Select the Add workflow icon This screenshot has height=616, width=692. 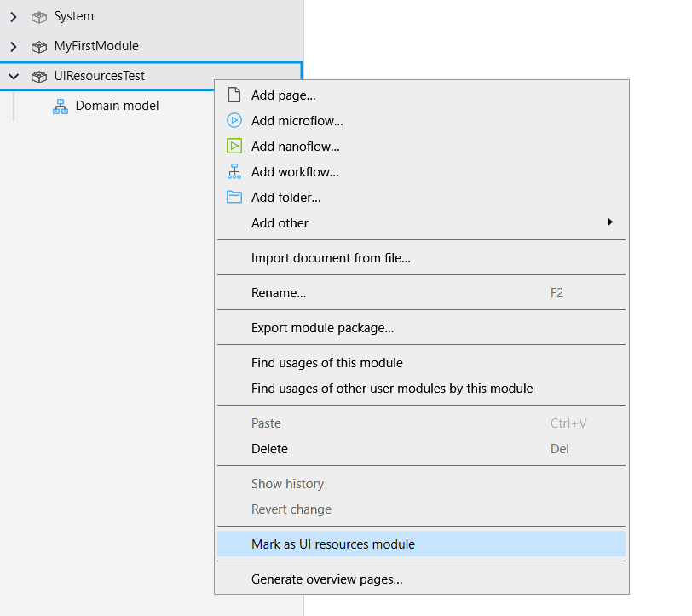pos(234,171)
